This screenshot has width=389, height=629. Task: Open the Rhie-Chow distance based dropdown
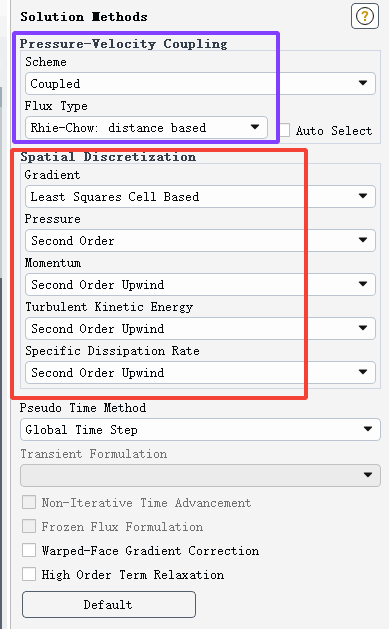point(146,128)
